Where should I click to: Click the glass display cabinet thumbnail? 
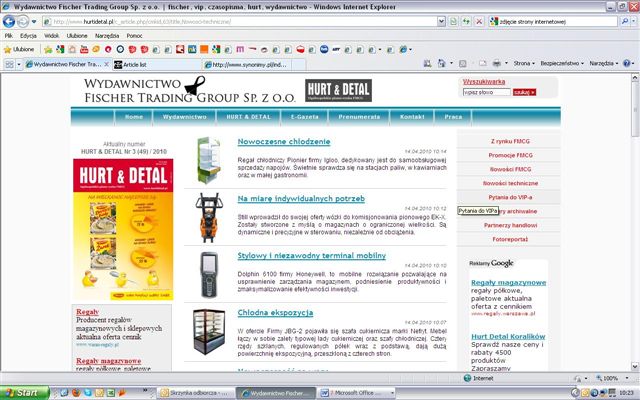click(x=209, y=331)
